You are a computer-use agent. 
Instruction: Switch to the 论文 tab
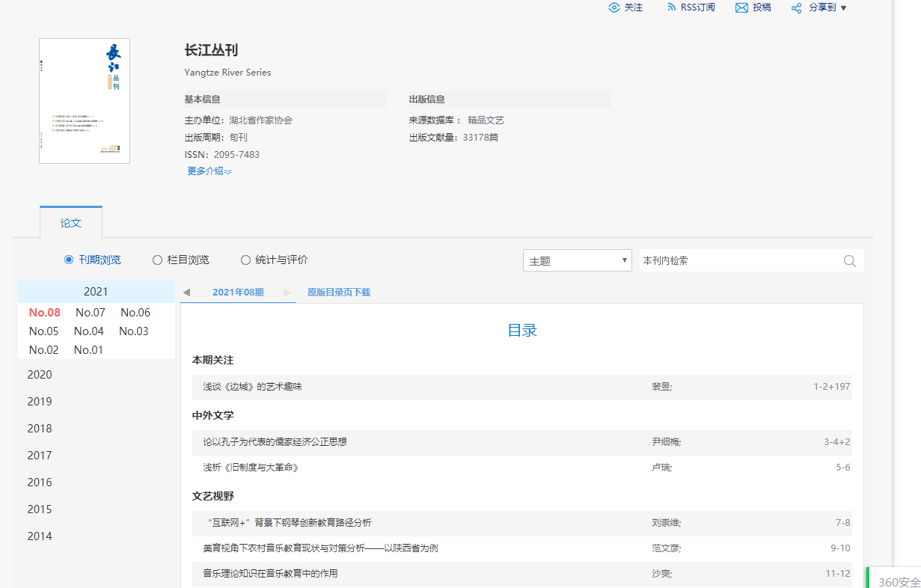coord(71,223)
